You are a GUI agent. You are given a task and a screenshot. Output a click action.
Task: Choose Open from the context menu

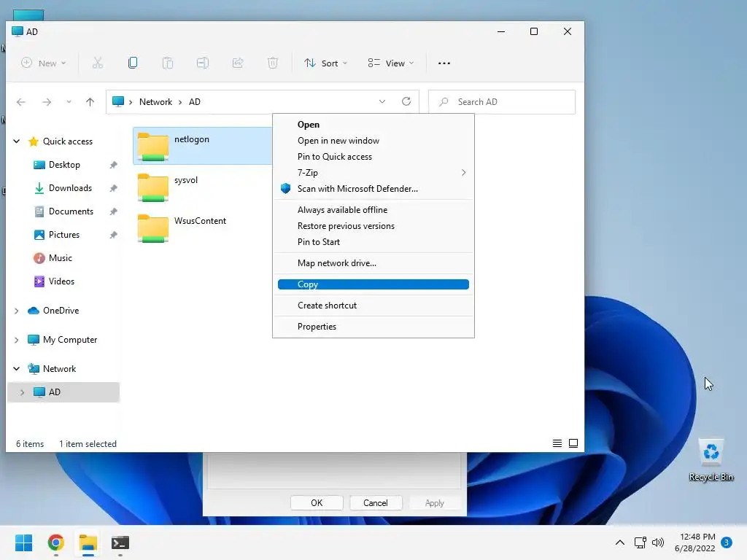coord(373,125)
